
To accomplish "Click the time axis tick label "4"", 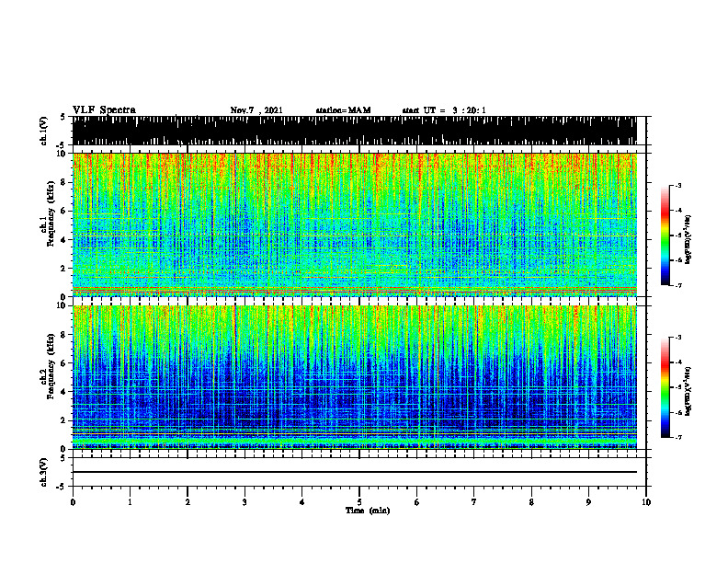I will point(301,502).
